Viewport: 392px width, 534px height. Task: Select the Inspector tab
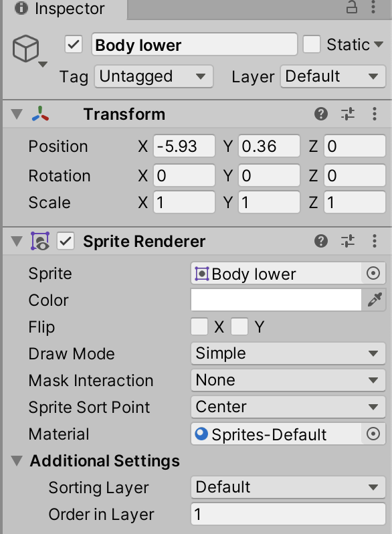click(x=65, y=9)
